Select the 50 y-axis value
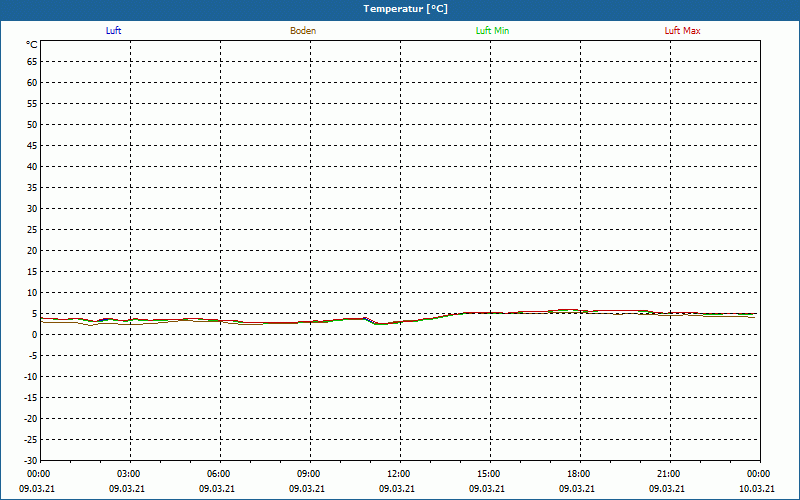Image resolution: width=800 pixels, height=500 pixels. pyautogui.click(x=32, y=124)
